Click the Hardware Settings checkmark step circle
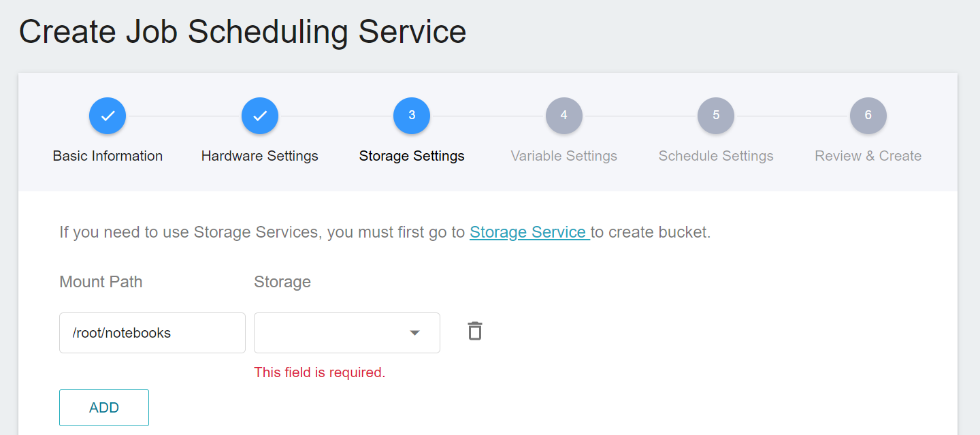The height and width of the screenshot is (435, 980). (260, 116)
